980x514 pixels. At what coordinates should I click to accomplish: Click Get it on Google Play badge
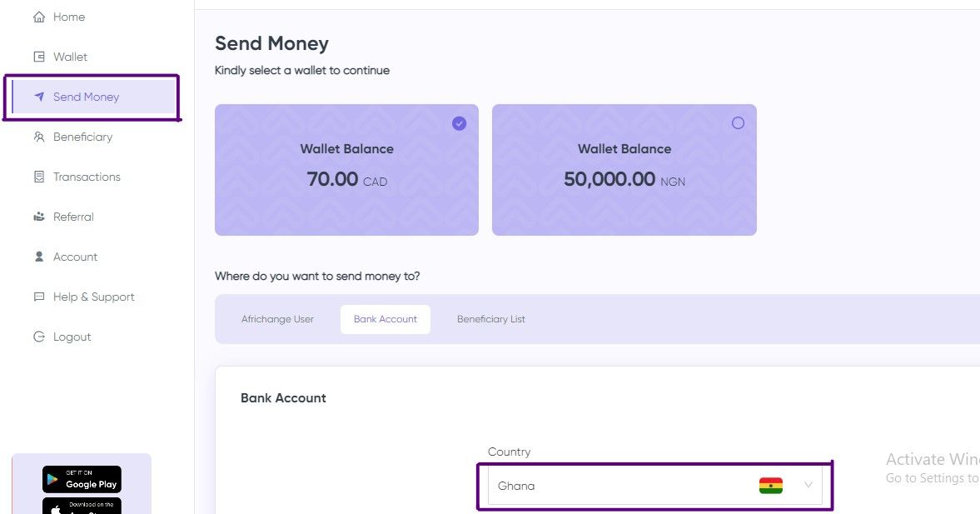[x=82, y=480]
